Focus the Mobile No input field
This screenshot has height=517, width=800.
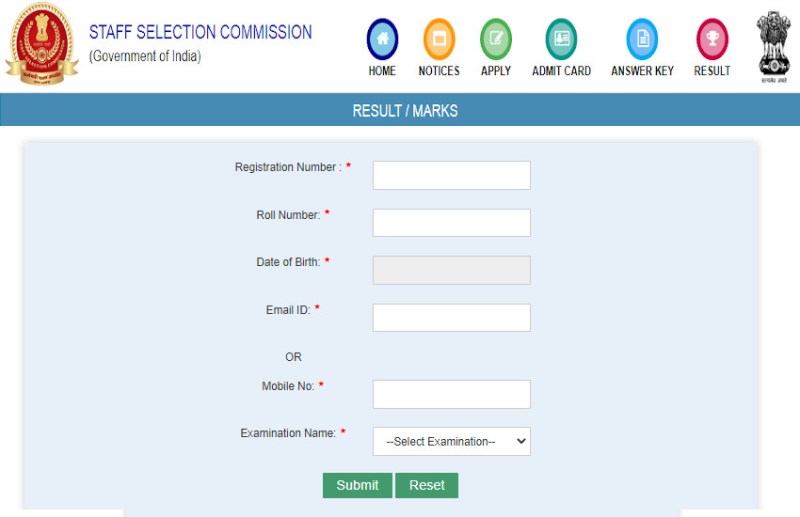(452, 394)
